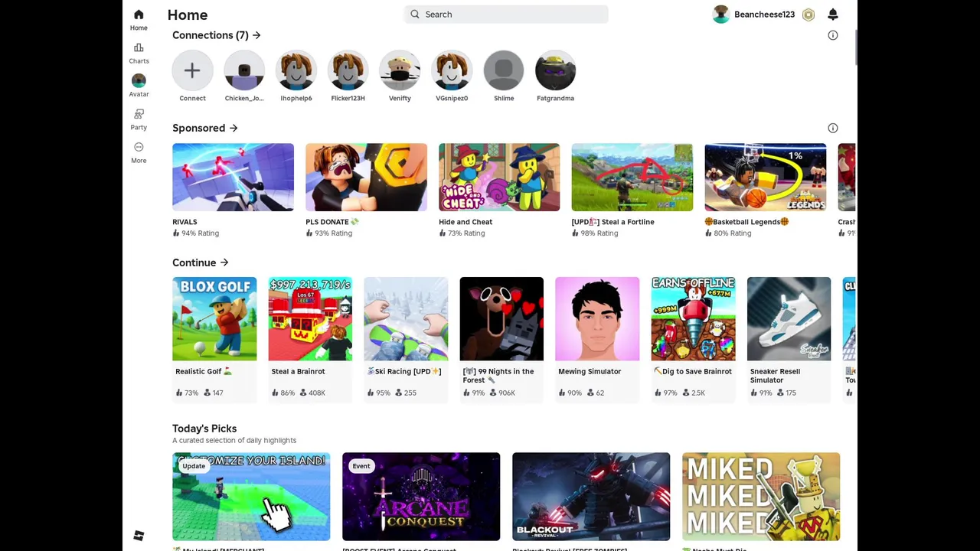Viewport: 980px width, 551px height.
Task: Click the 906K player count
Action: click(x=506, y=393)
